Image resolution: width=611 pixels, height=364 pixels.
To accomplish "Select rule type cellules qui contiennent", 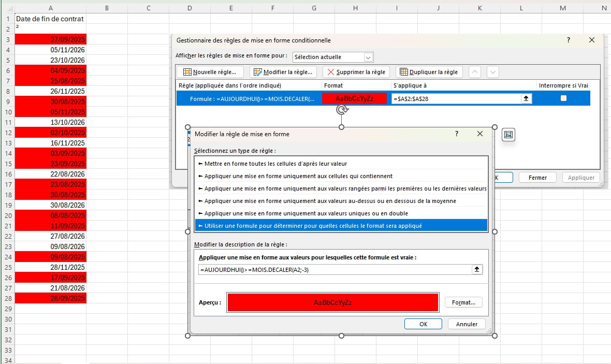I will [x=341, y=176].
